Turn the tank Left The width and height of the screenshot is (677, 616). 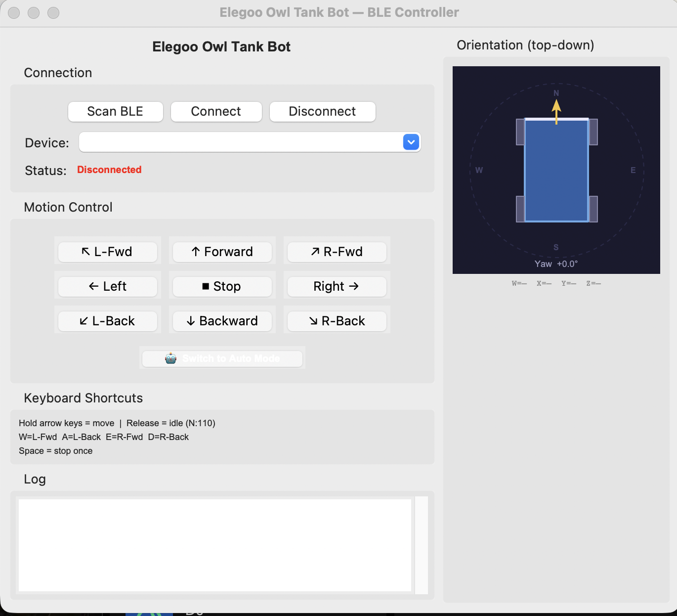coord(107,286)
